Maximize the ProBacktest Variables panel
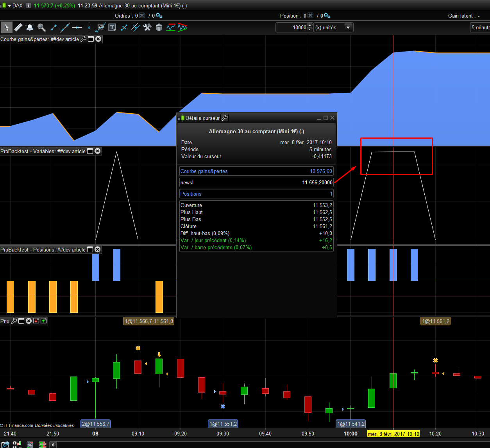Viewport: 490px width, 448px height. tap(90, 151)
